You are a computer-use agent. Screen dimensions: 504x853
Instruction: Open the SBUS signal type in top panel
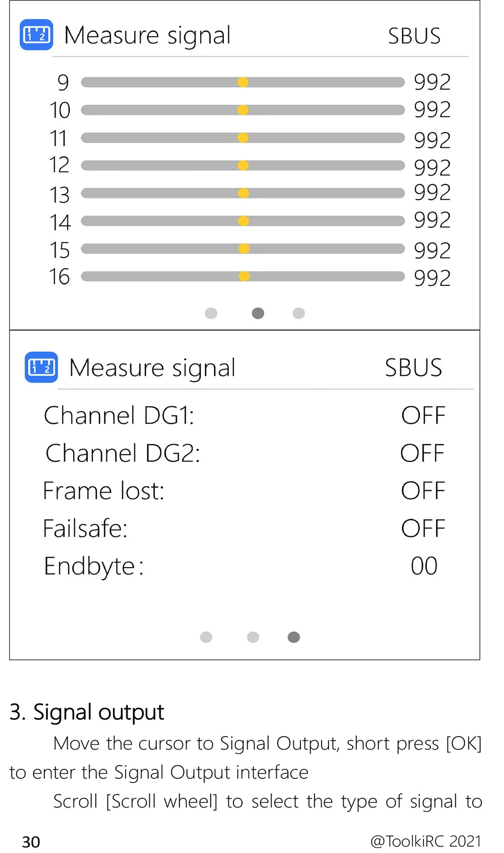click(x=414, y=36)
